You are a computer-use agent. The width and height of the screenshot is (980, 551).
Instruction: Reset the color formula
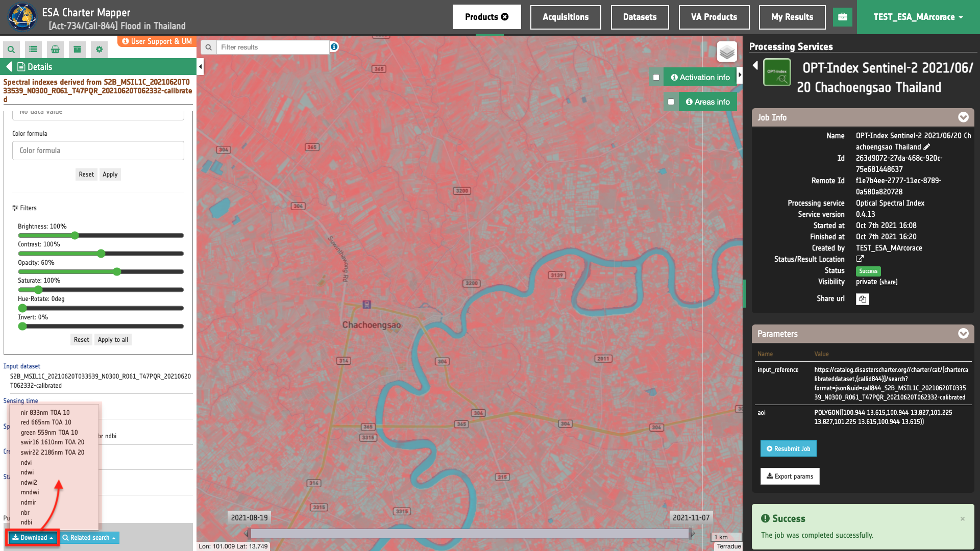pyautogui.click(x=86, y=174)
